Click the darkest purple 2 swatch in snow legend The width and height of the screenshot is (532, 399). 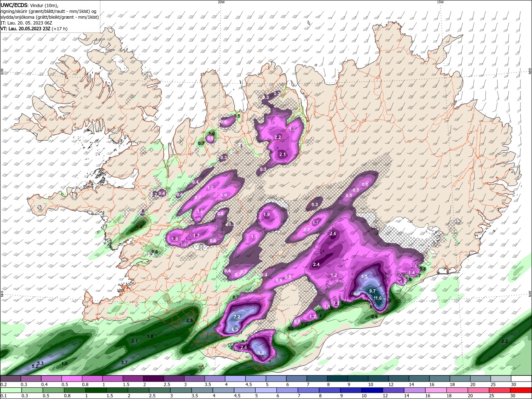(153, 379)
